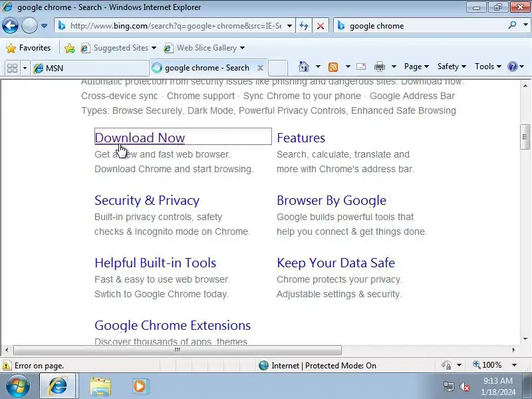Open the Features link
The height and width of the screenshot is (399, 532).
[x=301, y=138]
